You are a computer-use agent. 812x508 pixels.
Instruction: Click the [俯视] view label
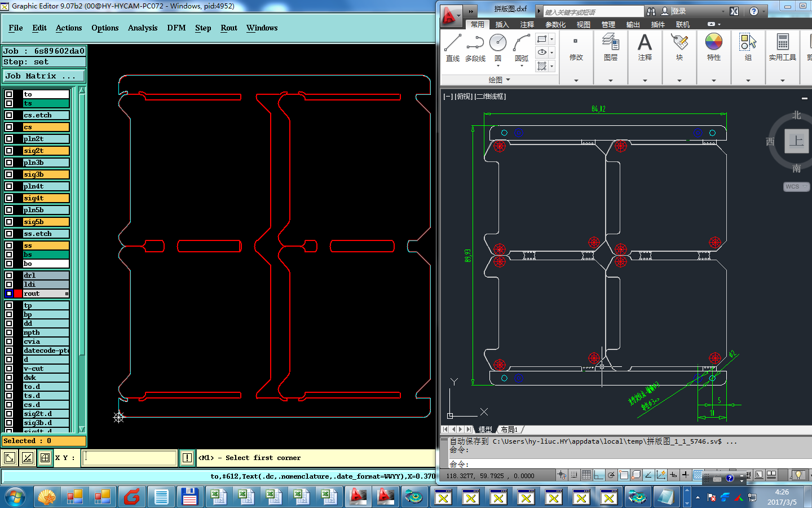coord(464,97)
